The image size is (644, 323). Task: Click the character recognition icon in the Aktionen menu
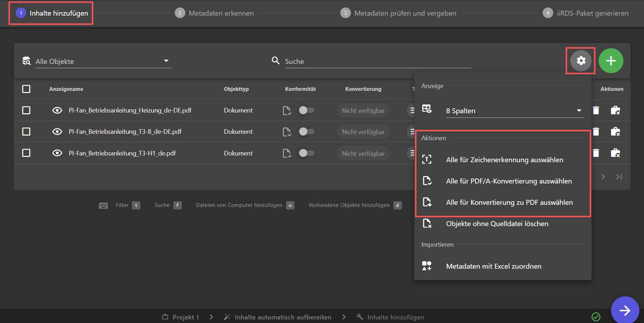click(427, 159)
